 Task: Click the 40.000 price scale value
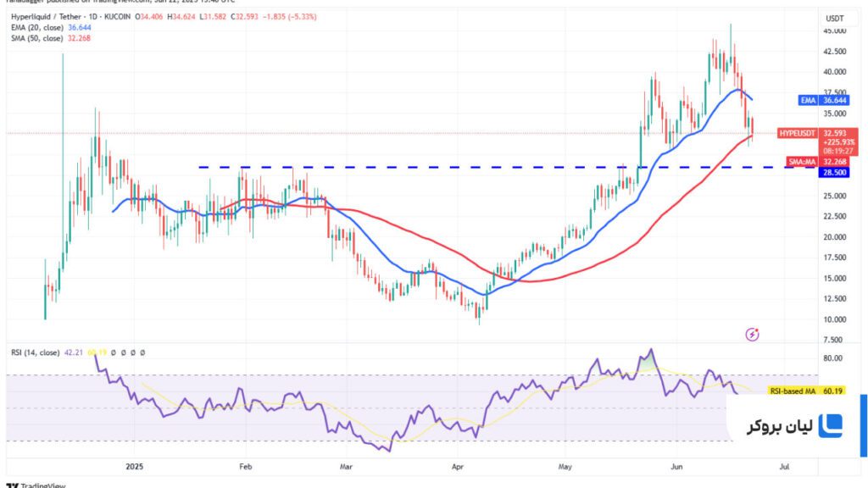coord(835,71)
